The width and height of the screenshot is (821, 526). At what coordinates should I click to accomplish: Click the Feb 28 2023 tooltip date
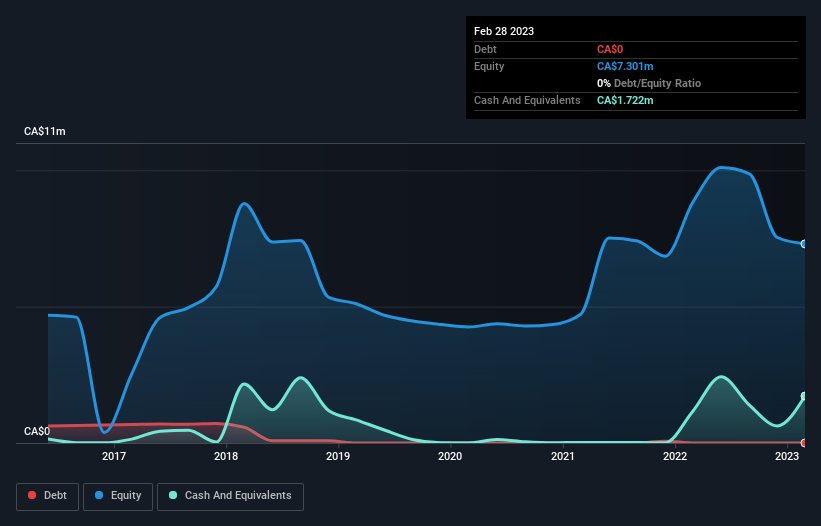[504, 31]
